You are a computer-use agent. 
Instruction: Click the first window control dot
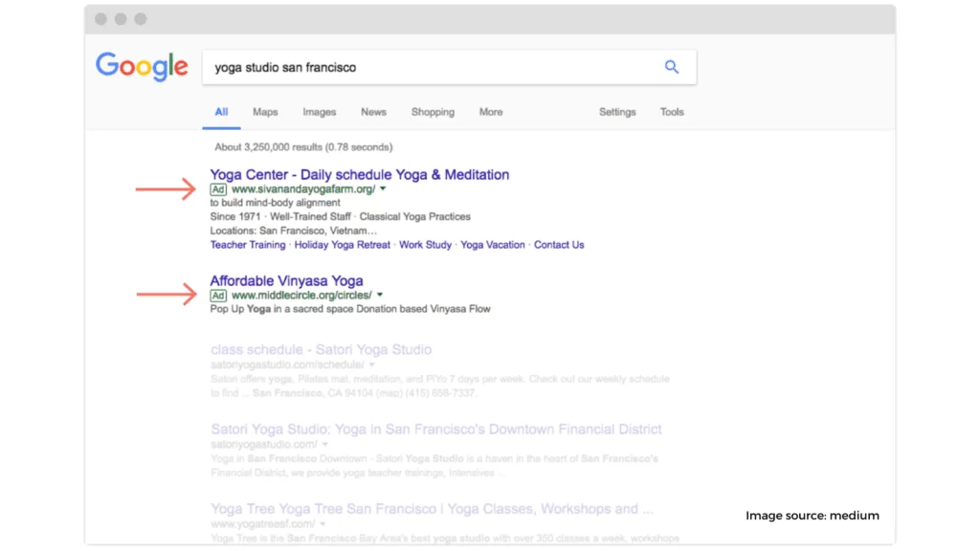tap(100, 19)
